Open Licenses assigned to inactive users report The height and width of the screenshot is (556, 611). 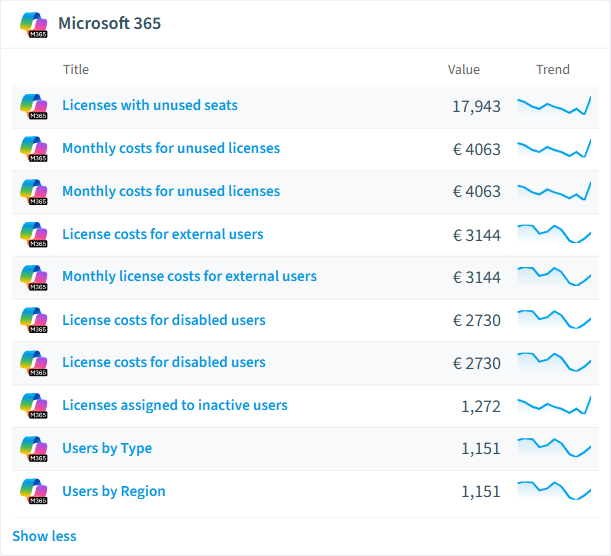pyautogui.click(x=175, y=405)
